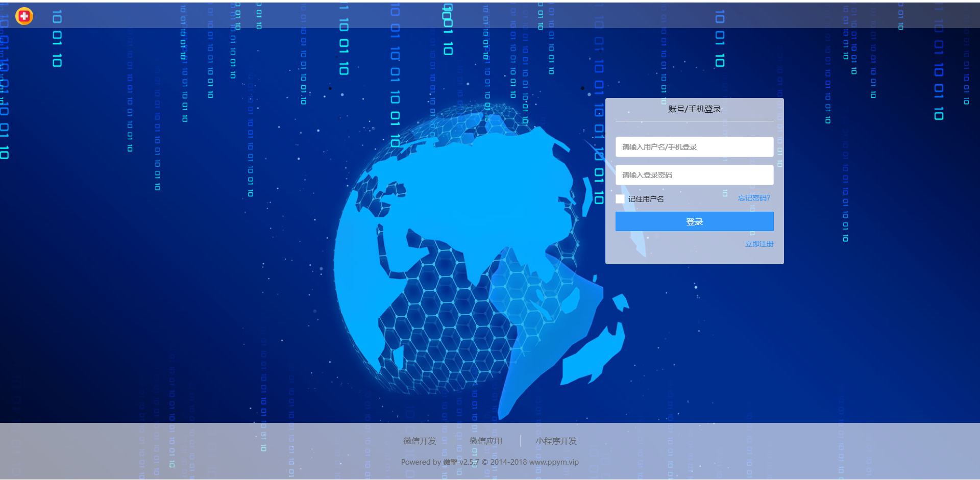Open the www.ppym.vip footer link
The width and height of the screenshot is (980, 480).
click(x=554, y=462)
